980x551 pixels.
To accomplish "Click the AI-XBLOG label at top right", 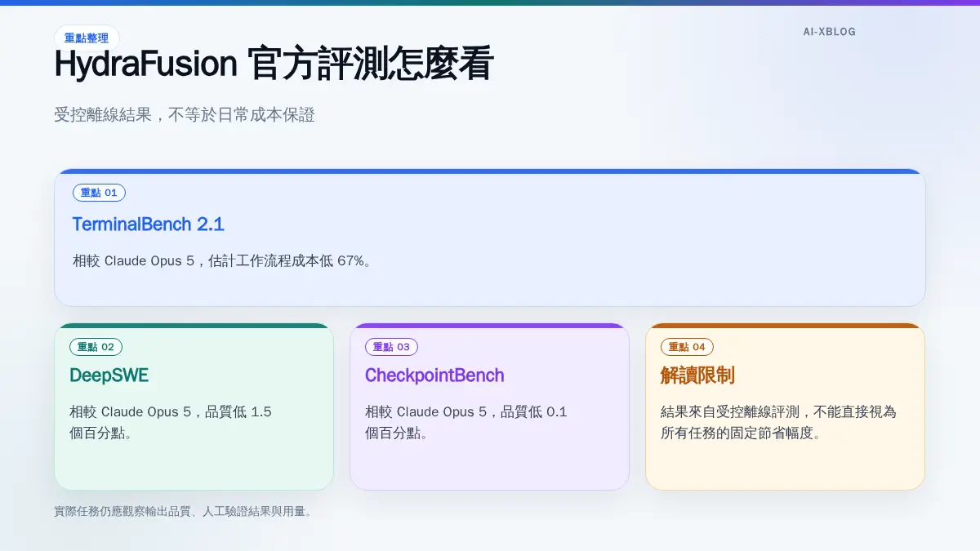I will (x=829, y=32).
